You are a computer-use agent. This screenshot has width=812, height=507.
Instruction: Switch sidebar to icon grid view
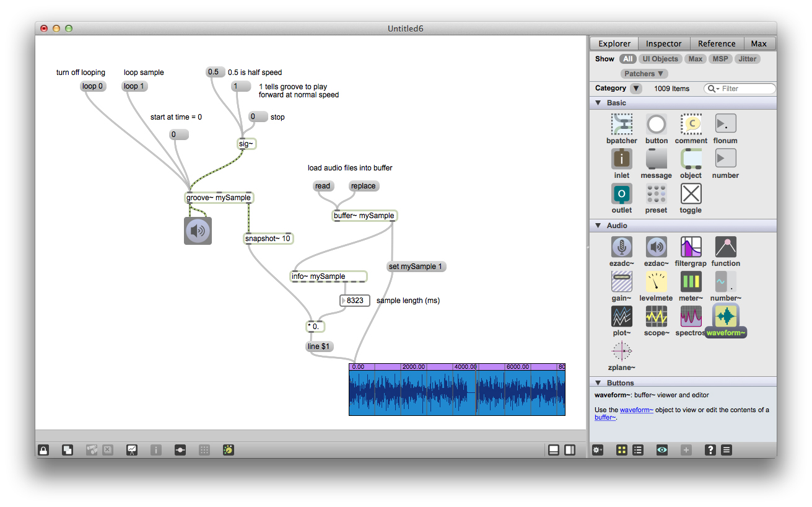pos(622,450)
